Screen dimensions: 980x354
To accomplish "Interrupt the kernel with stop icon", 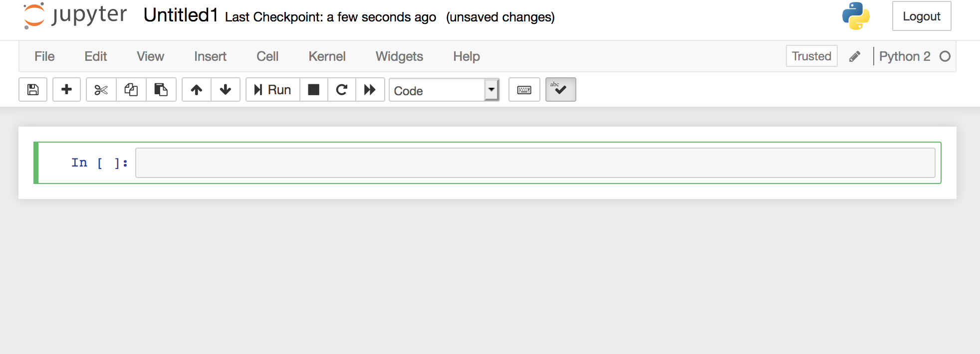I will click(314, 90).
